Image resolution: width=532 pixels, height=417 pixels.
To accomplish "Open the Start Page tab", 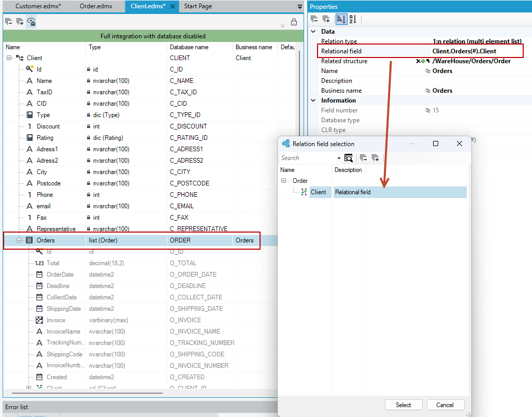I will 198,6.
